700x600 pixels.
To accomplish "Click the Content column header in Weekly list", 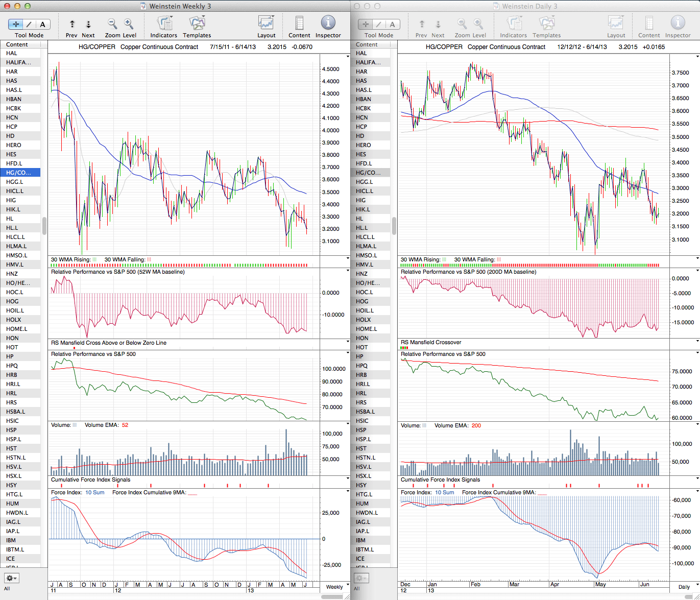I will point(20,44).
